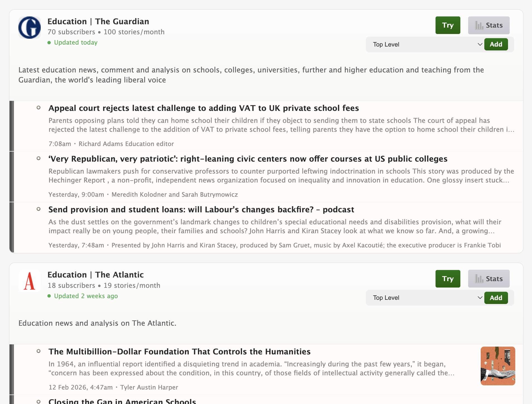Screen dimensions: 532x404
Task: Click unread dot beside 'Very Republican' story
Action: click(39, 159)
